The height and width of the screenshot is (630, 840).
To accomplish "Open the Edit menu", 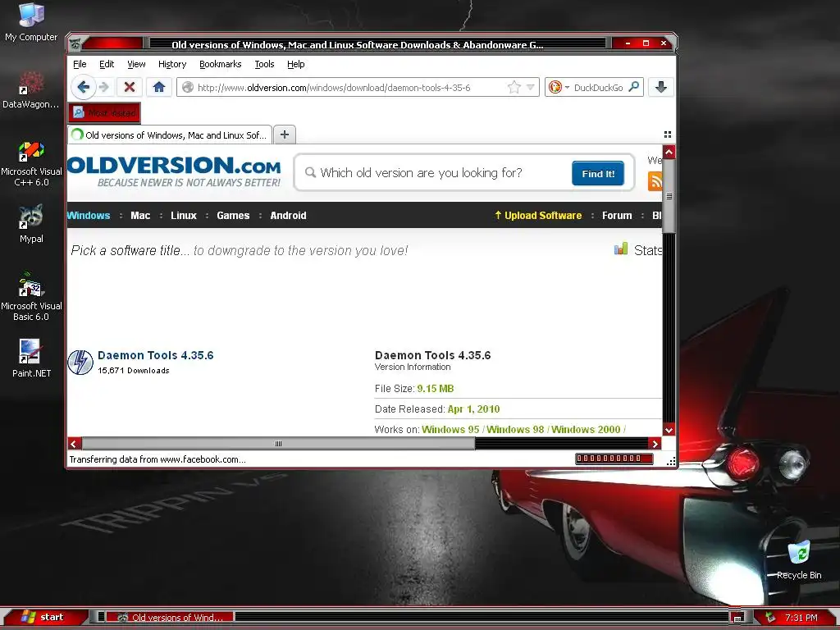I will 107,64.
